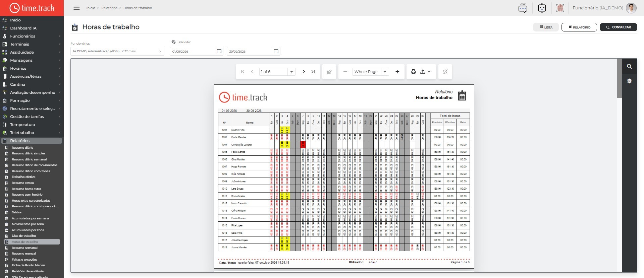Open the Funcionários selection dropdown

click(117, 51)
